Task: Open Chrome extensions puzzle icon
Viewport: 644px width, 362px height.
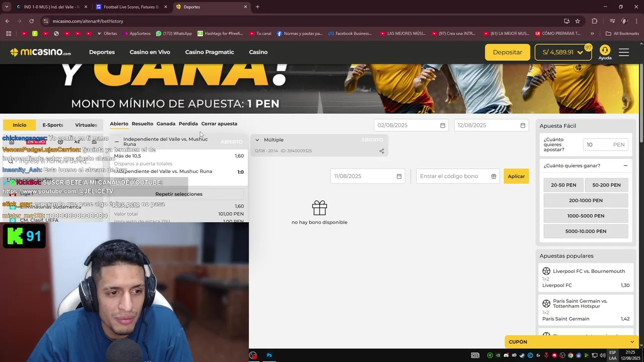Action: coord(595,21)
